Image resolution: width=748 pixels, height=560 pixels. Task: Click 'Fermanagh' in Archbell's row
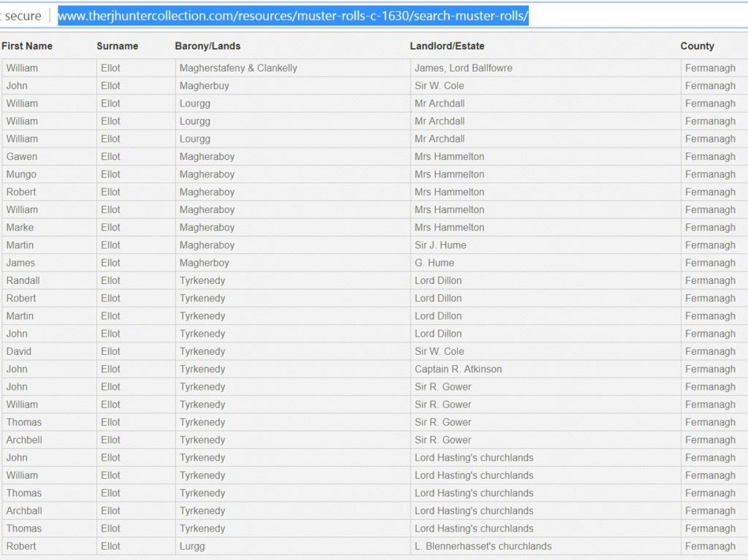pos(710,440)
